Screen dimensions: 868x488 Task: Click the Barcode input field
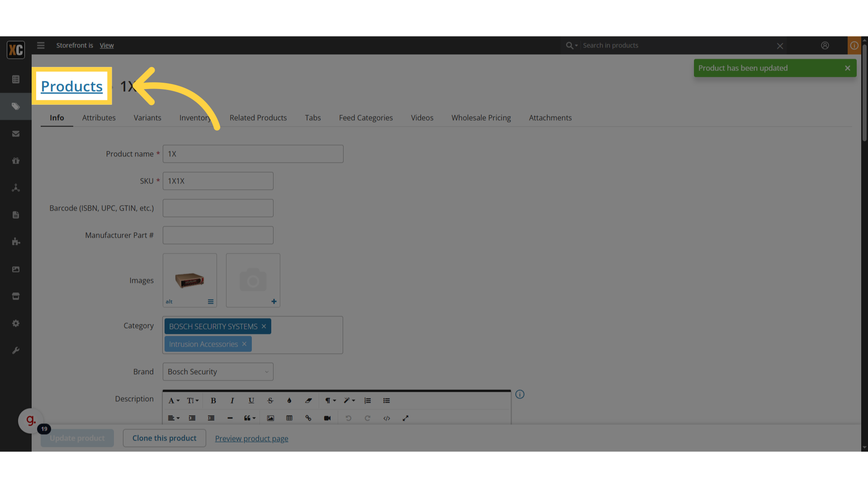[218, 208]
